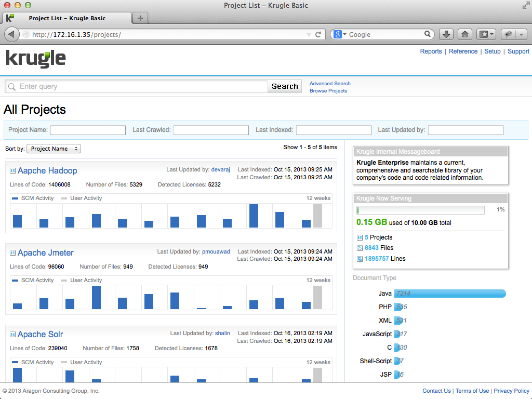Viewport: 532px width, 399px height.
Task: Click the Krugle favicon on the browser tab
Action: tap(10, 18)
